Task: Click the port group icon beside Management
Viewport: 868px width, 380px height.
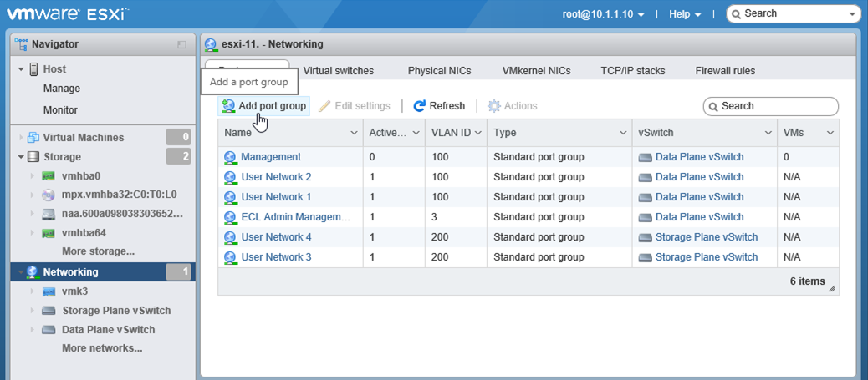Action: 231,157
